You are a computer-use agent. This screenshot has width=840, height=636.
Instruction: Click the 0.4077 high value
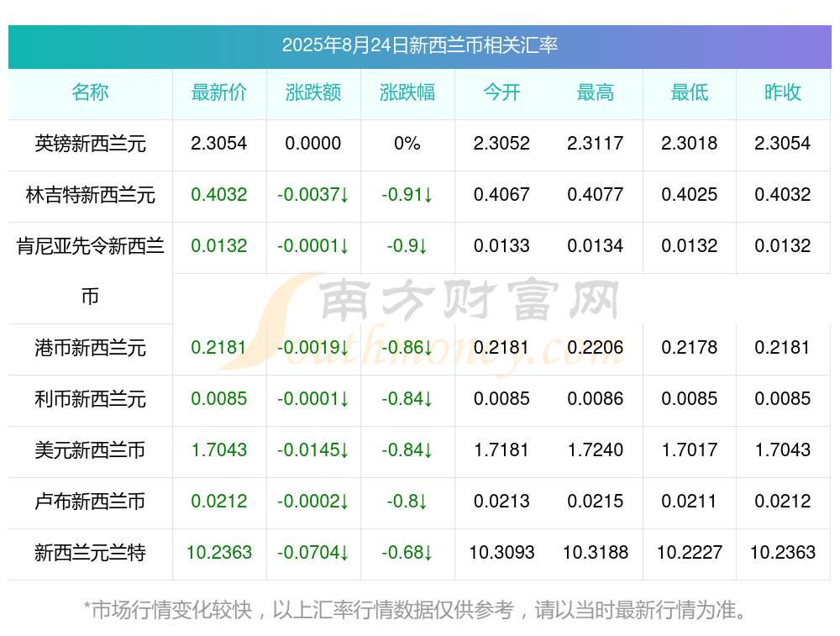(596, 194)
